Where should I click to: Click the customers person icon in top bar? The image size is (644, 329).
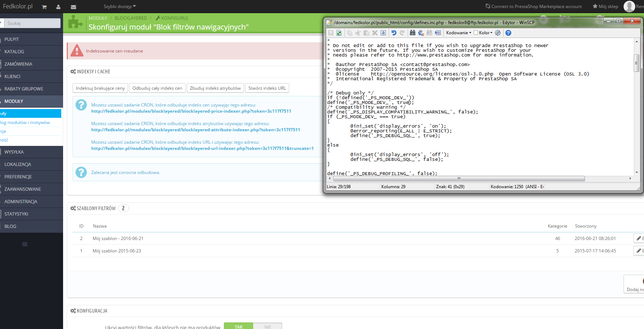(58, 7)
